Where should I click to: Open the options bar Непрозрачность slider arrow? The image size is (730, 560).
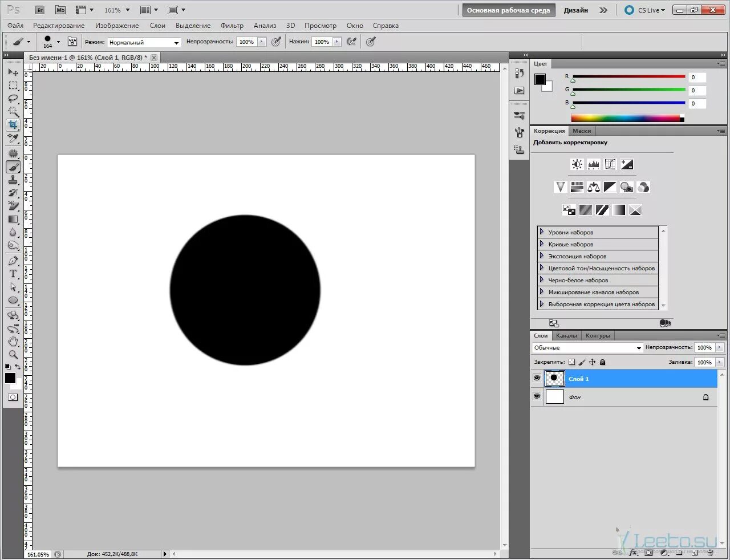tap(262, 42)
